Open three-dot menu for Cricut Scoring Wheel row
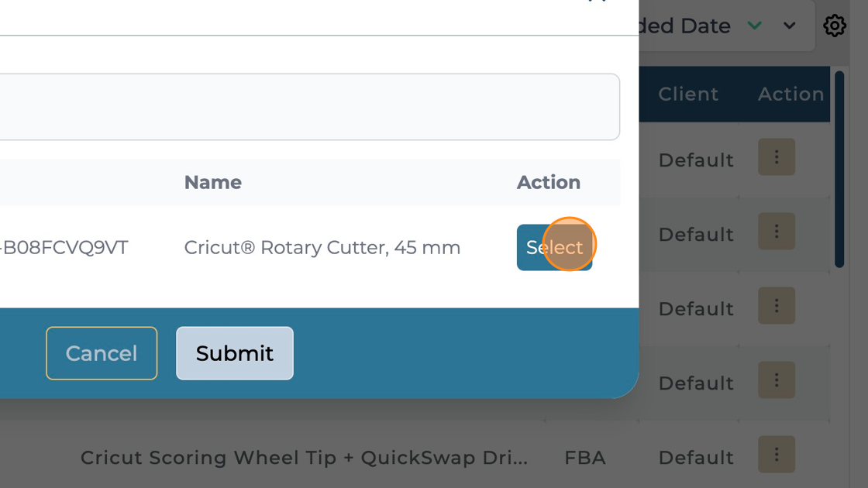The width and height of the screenshot is (868, 488). pyautogui.click(x=777, y=455)
